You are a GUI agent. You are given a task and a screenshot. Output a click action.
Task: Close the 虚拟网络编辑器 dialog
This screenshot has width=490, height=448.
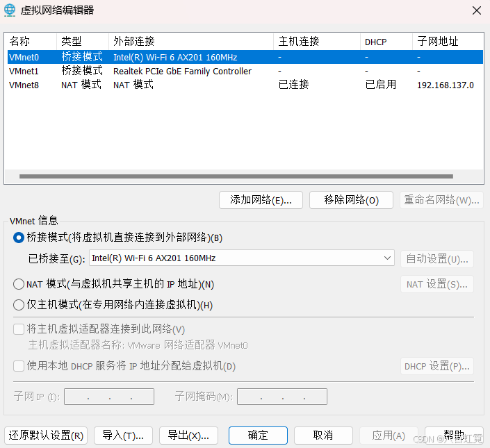click(x=477, y=10)
